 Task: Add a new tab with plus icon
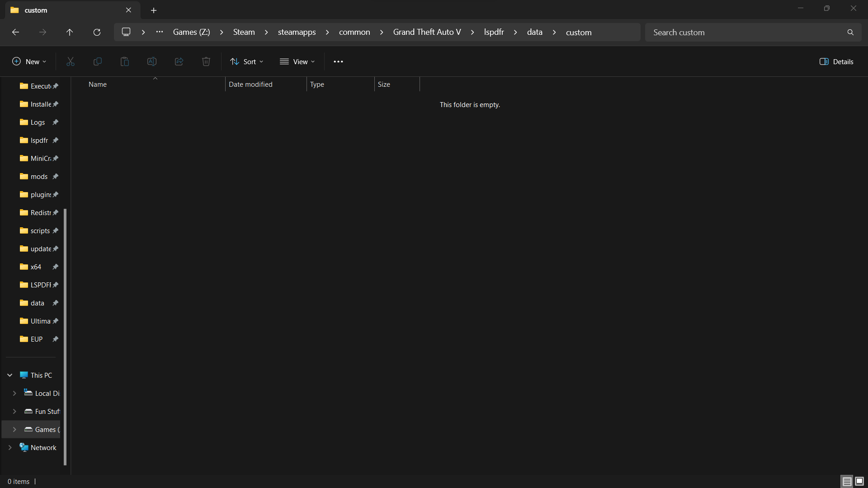click(154, 10)
